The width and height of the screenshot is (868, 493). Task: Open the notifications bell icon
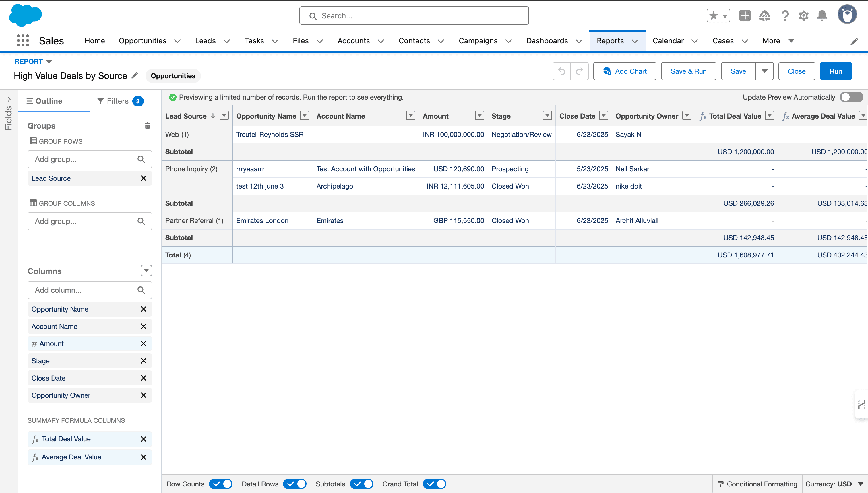point(822,15)
